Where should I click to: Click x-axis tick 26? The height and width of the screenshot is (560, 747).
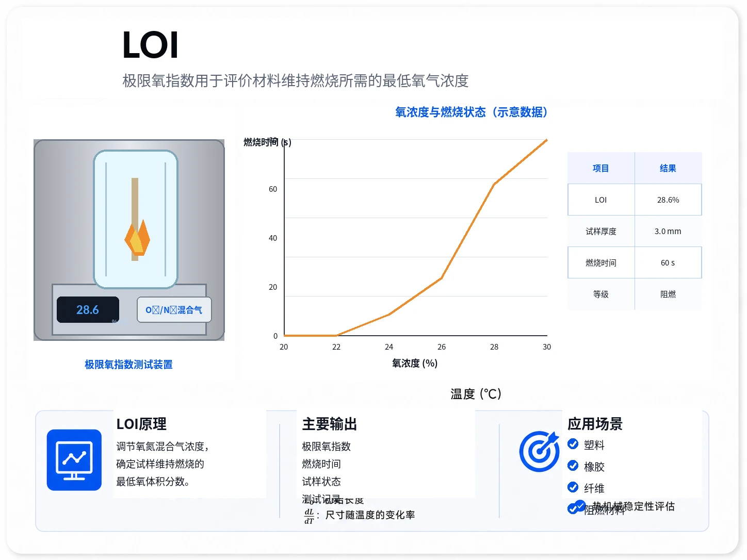tap(442, 347)
